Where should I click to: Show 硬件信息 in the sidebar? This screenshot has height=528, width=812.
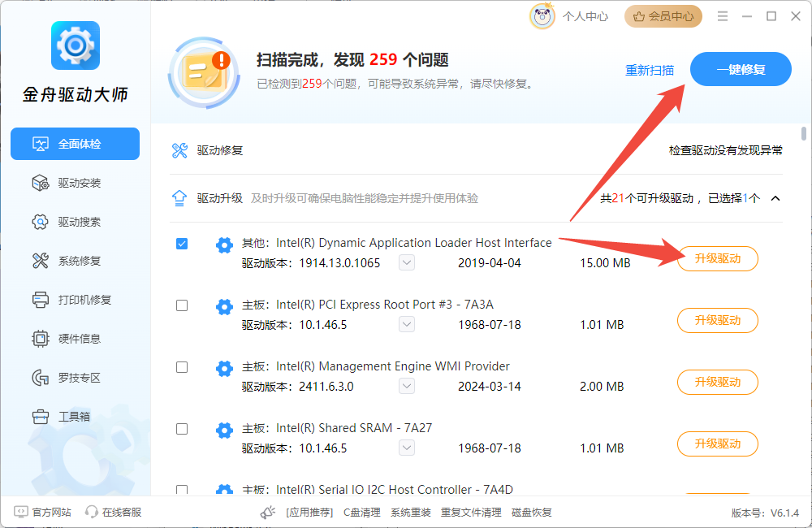[75, 339]
